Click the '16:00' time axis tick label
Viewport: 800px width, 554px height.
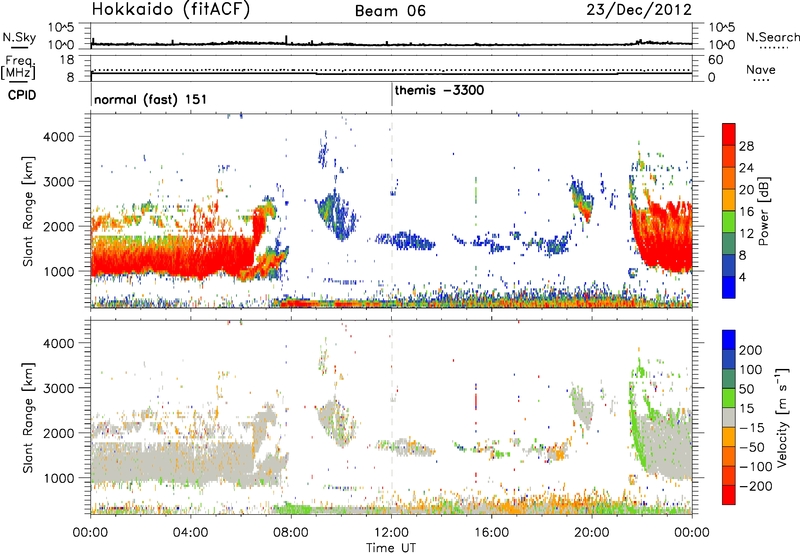(491, 533)
